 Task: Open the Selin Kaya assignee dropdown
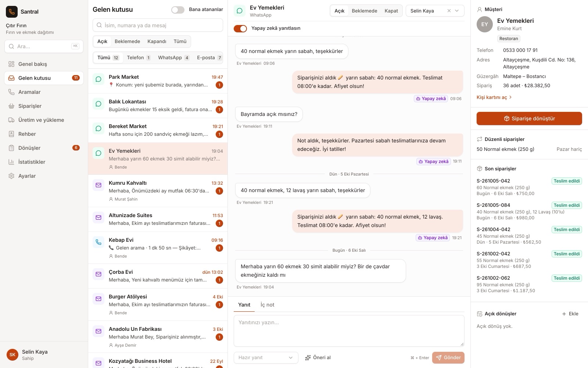(435, 11)
